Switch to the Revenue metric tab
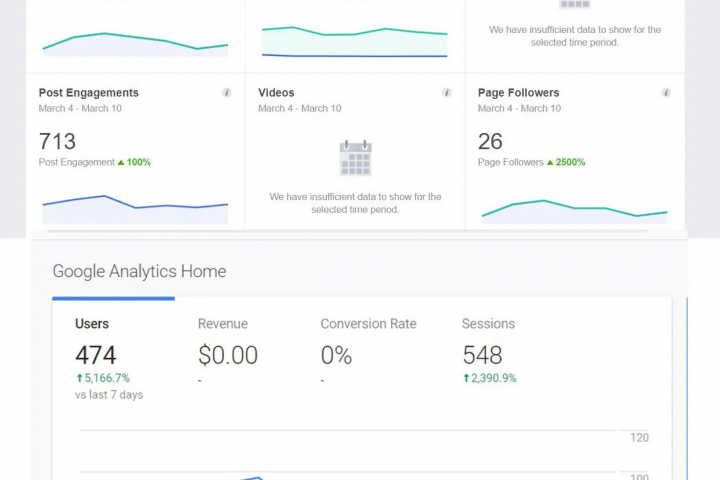The image size is (720, 480). pos(222,324)
